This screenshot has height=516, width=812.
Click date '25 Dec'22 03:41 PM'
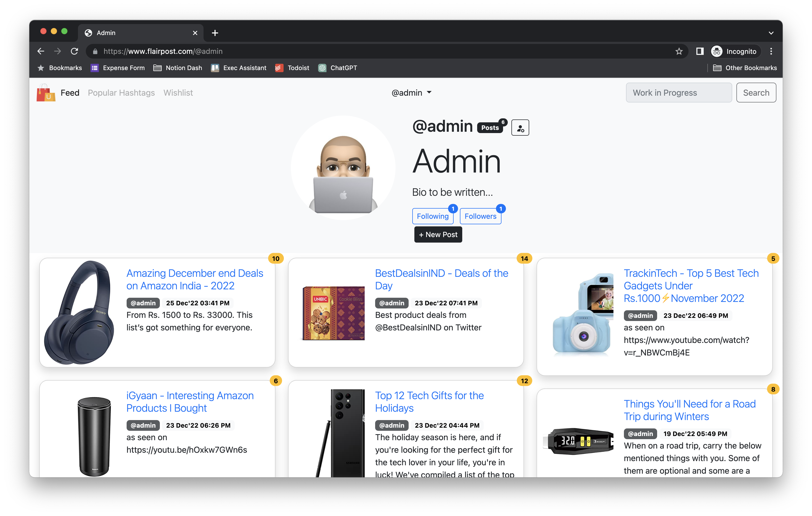click(x=198, y=303)
